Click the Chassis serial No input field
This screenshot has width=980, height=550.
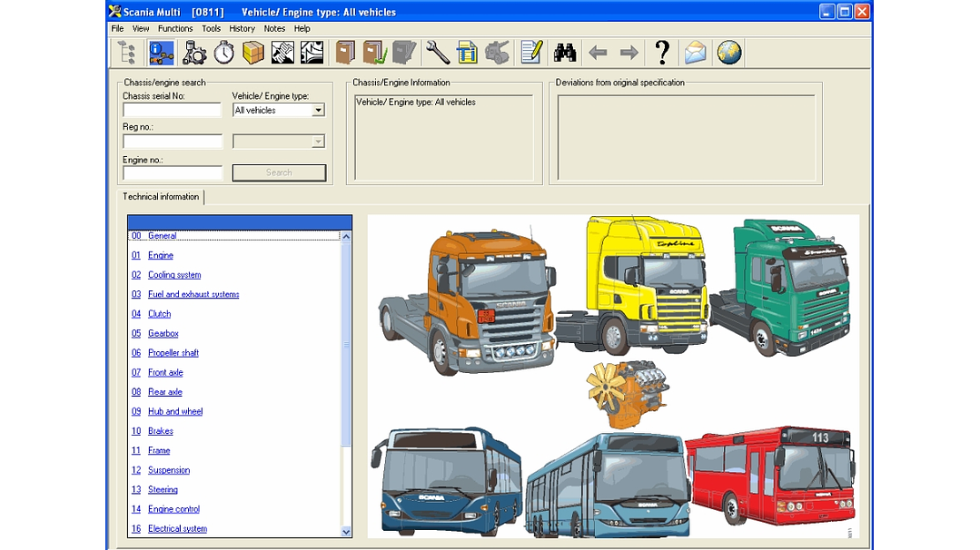coord(172,111)
